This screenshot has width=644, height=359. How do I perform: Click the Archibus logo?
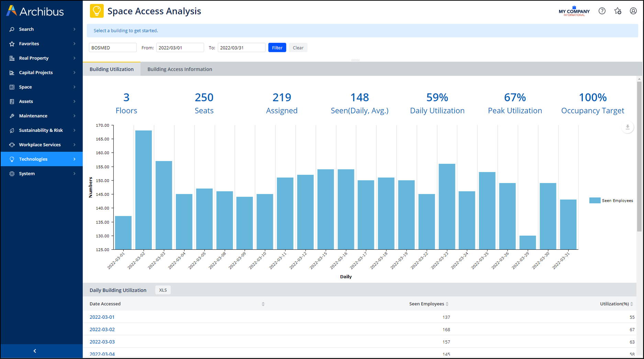pyautogui.click(x=35, y=11)
